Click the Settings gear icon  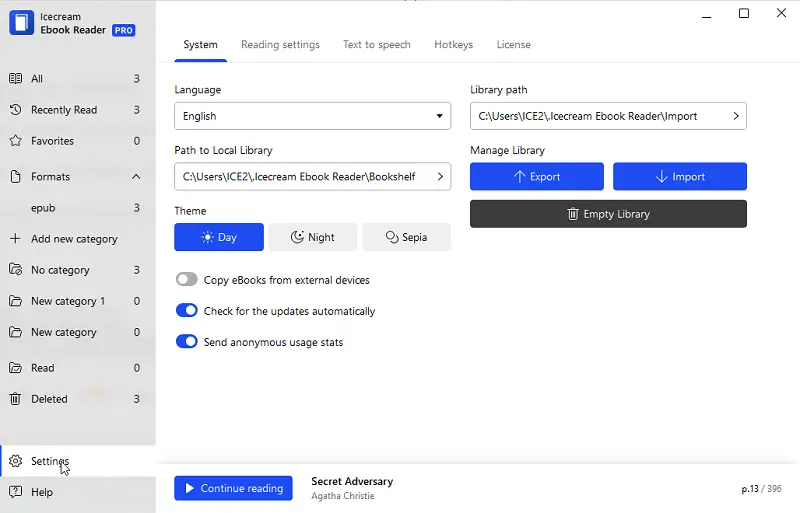click(15, 461)
